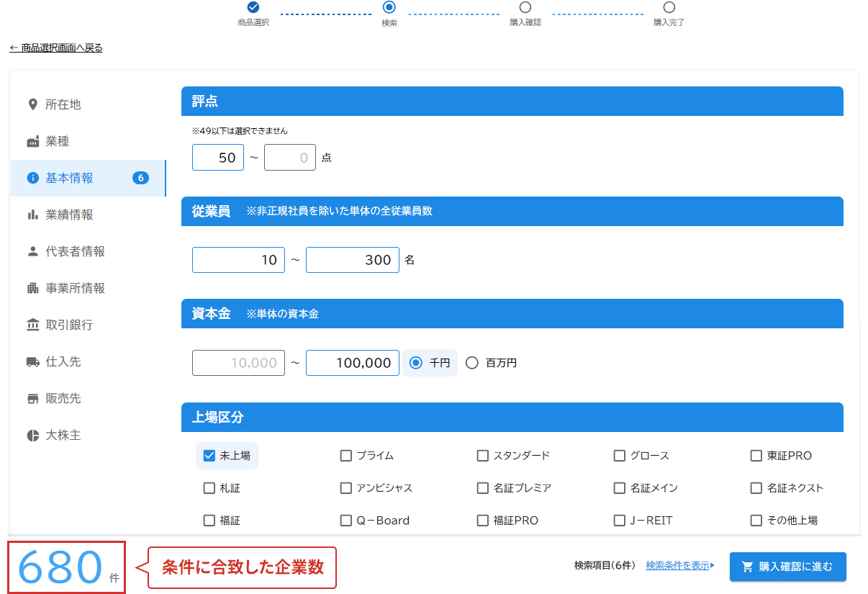The height and width of the screenshot is (594, 868).
Task: Go back via 商品選択画面へ戻る link
Action: point(56,48)
